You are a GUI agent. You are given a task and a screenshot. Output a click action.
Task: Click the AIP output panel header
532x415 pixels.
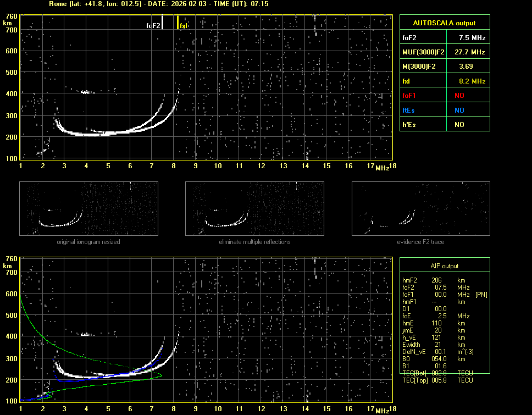point(444,266)
